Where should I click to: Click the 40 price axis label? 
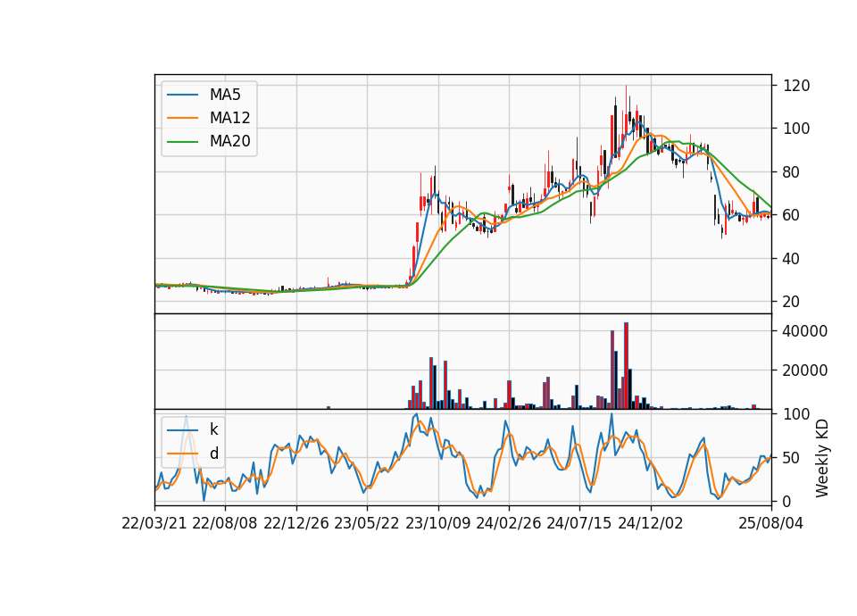(x=791, y=259)
